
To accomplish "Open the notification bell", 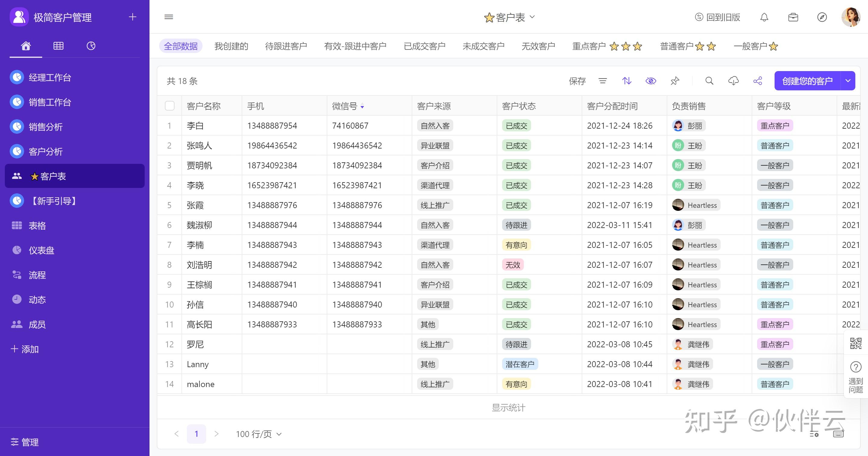I will point(764,17).
